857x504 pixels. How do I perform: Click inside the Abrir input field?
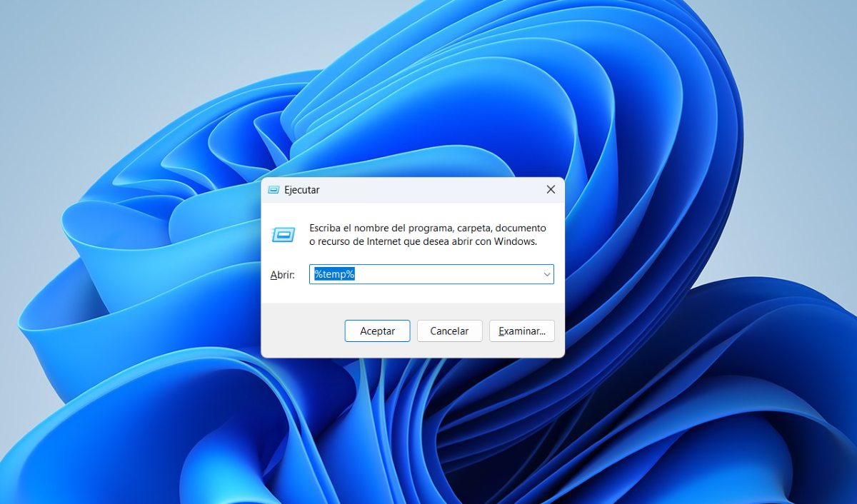[428, 273]
